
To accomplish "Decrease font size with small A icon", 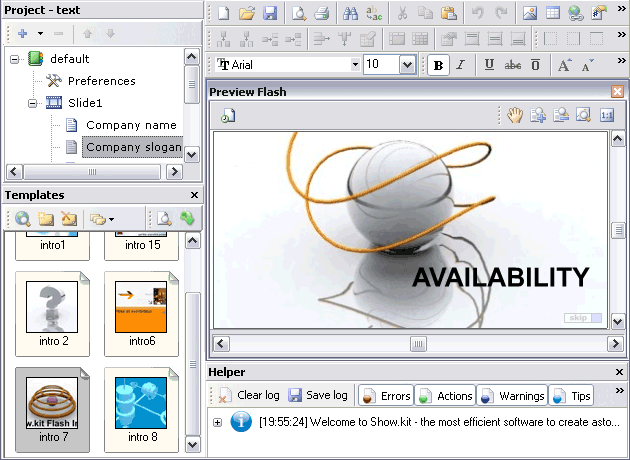I will [587, 65].
